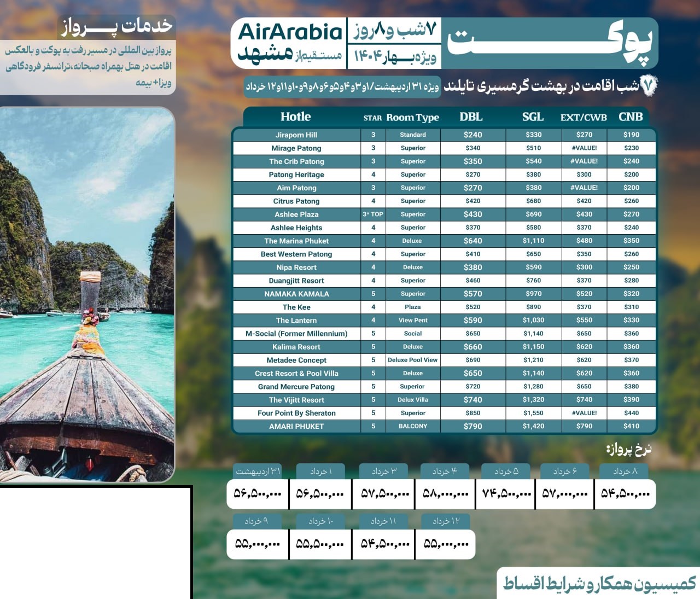Click the Nipa Resort hotel name
The width and height of the screenshot is (700, 599).
[x=296, y=267]
